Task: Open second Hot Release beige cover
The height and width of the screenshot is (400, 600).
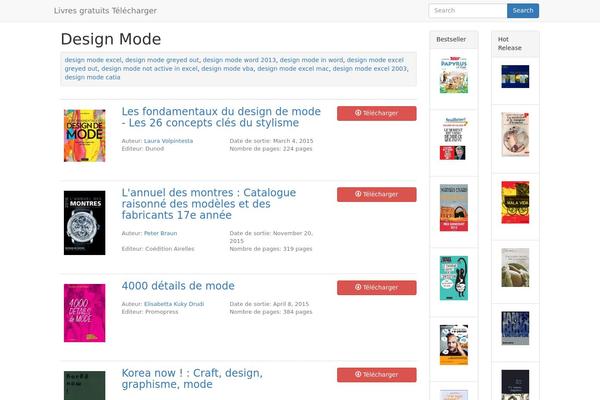Action: tap(515, 135)
